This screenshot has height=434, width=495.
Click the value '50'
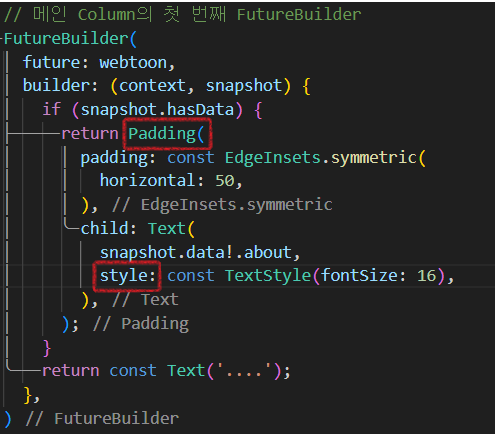point(225,181)
